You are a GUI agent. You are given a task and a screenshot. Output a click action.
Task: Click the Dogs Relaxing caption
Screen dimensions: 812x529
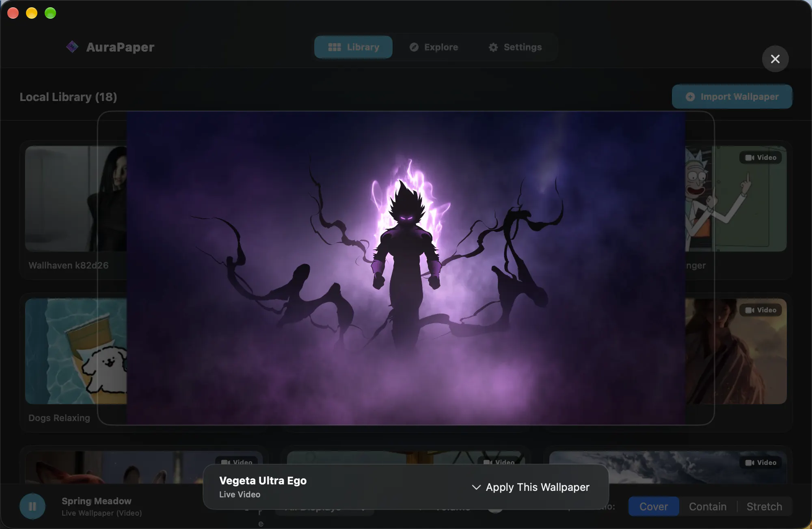(x=59, y=418)
